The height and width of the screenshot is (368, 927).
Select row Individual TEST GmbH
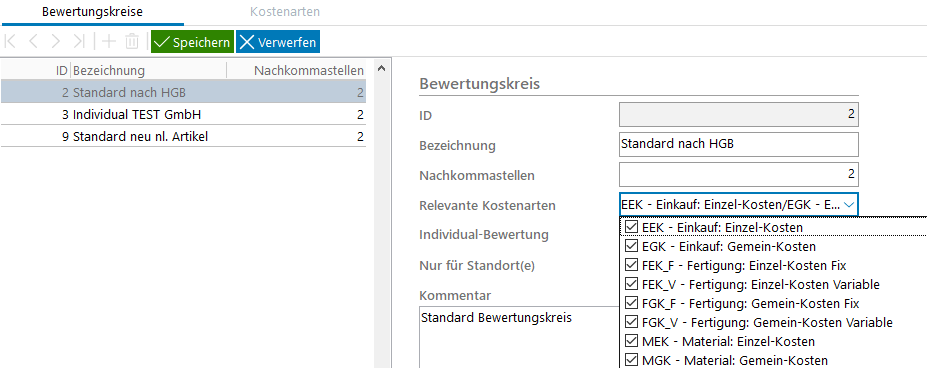click(183, 114)
